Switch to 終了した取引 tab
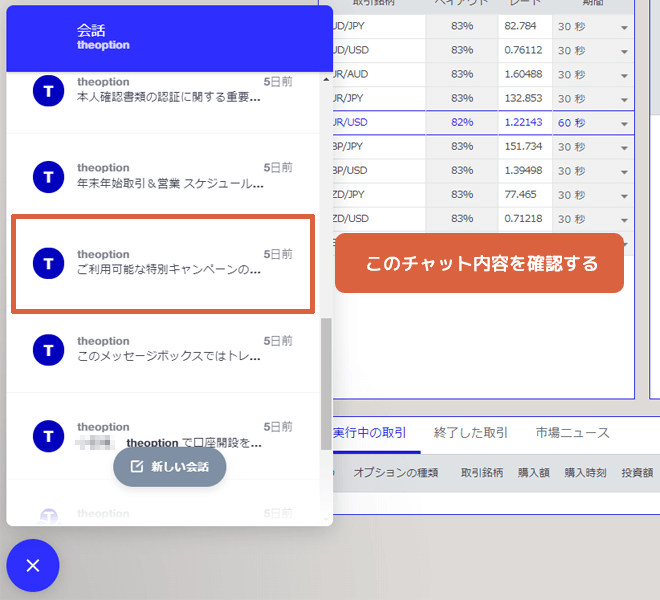The height and width of the screenshot is (600, 660). (471, 433)
